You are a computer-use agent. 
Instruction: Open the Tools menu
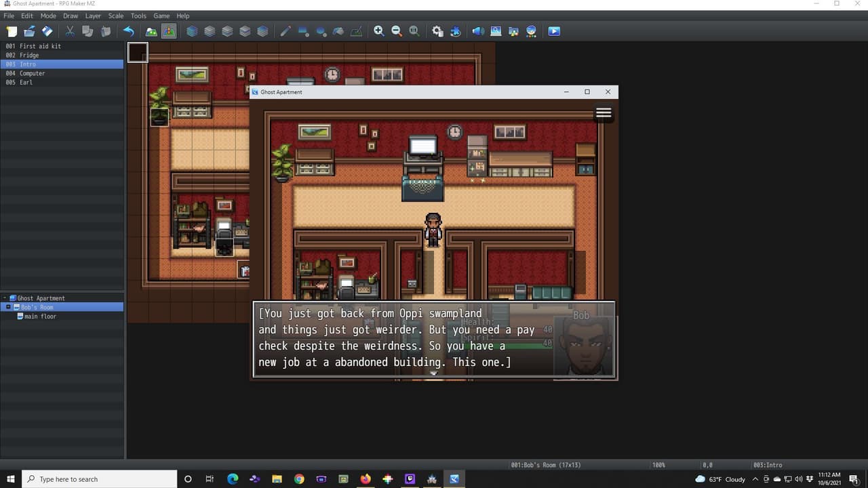click(138, 16)
